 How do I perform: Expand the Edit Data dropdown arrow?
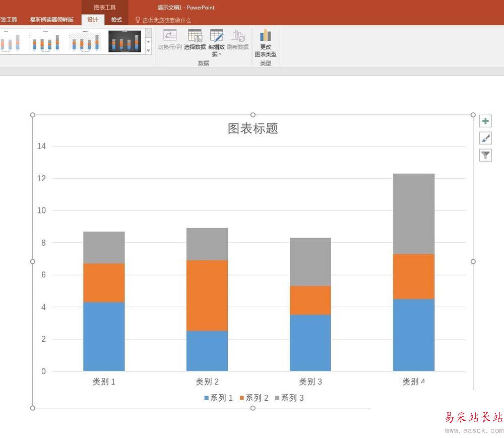pyautogui.click(x=220, y=54)
